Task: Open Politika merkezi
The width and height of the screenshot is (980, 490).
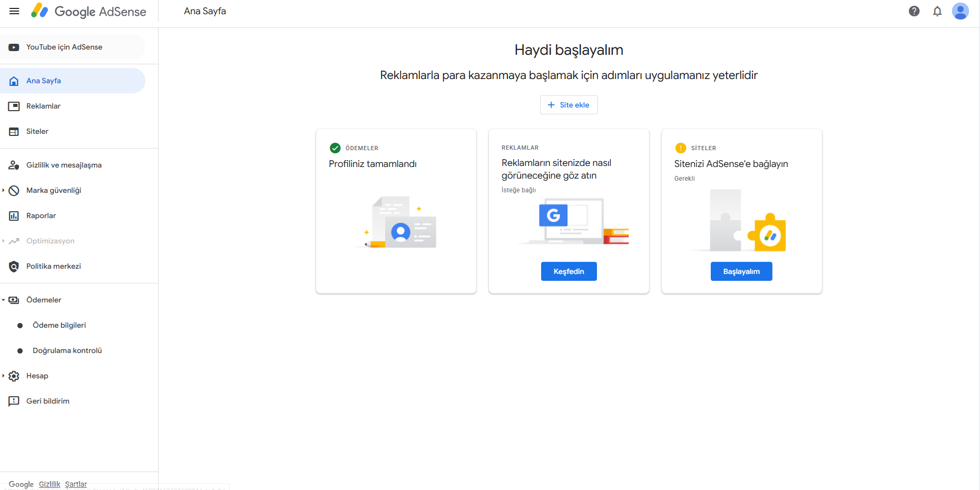Action: [73, 266]
